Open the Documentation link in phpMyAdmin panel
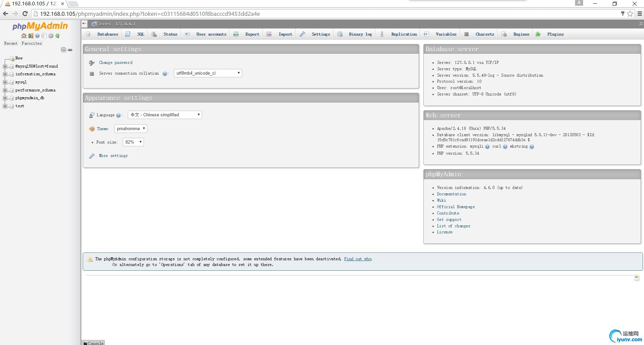 451,194
